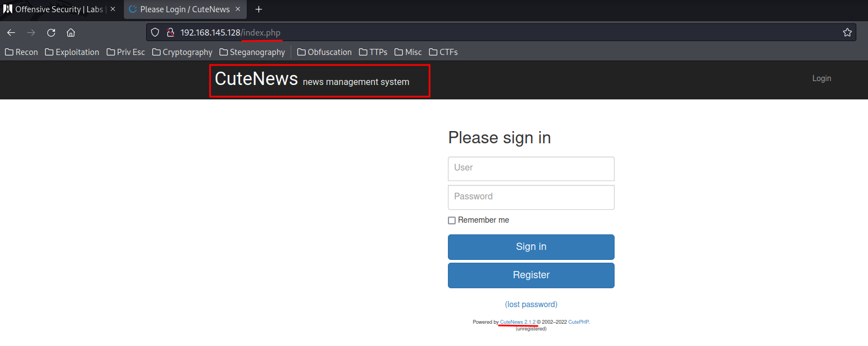
Task: Open the CuteNews 2.1.2 footer link
Action: (518, 322)
